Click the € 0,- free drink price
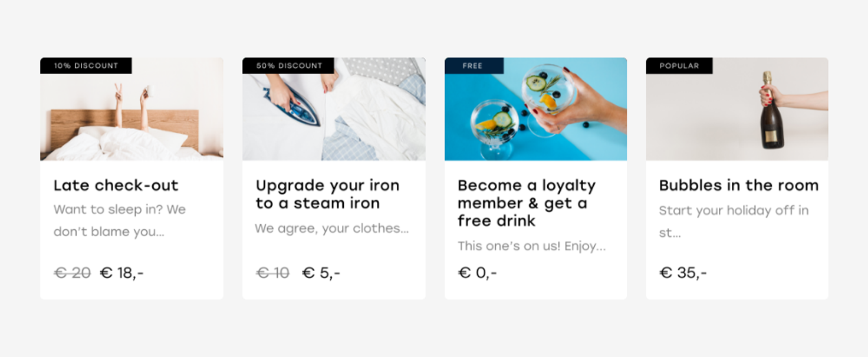This screenshot has width=868, height=357. [x=478, y=273]
